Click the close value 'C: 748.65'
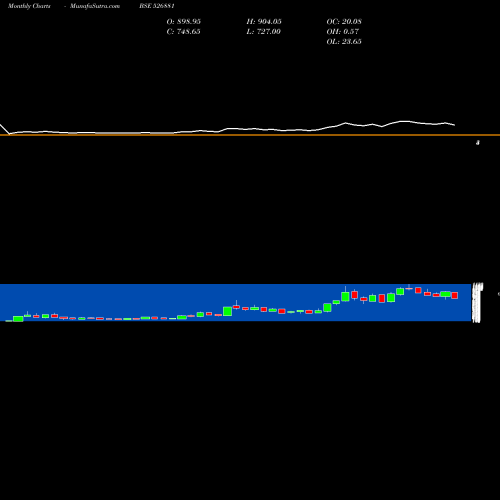 click(183, 31)
